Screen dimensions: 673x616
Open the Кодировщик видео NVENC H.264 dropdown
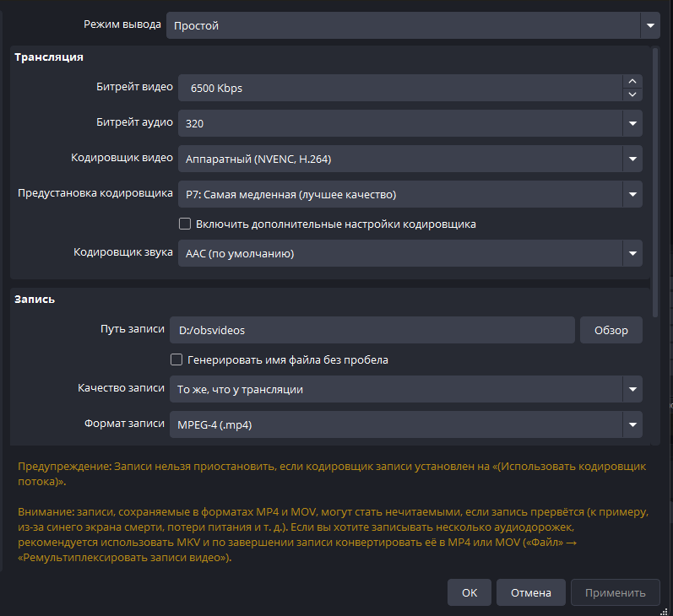point(410,159)
